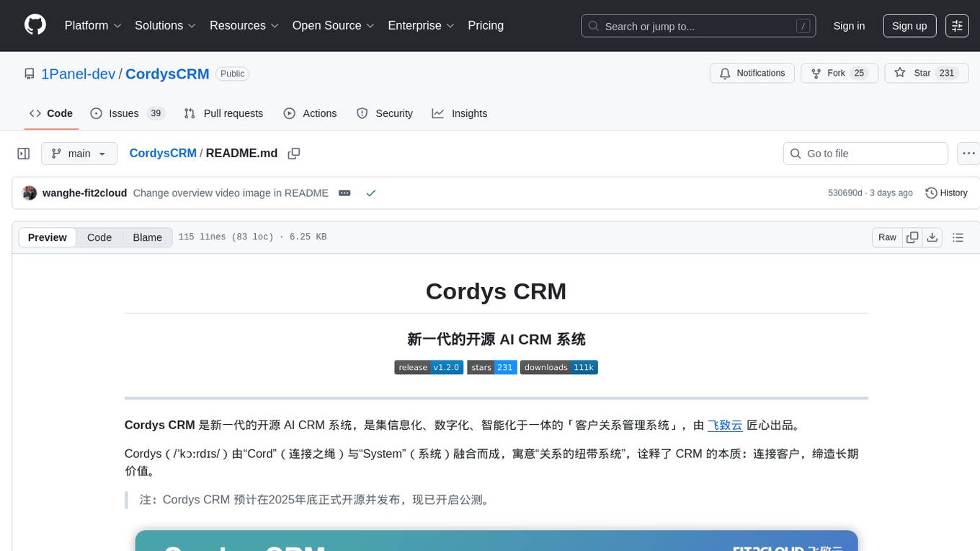Open the GitHub home logo
Screen dimensions: 980x551
tap(35, 25)
